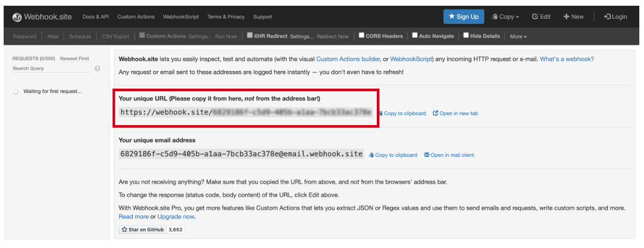Expand the More dropdown
The width and height of the screenshot is (644, 248).
coord(518,36)
